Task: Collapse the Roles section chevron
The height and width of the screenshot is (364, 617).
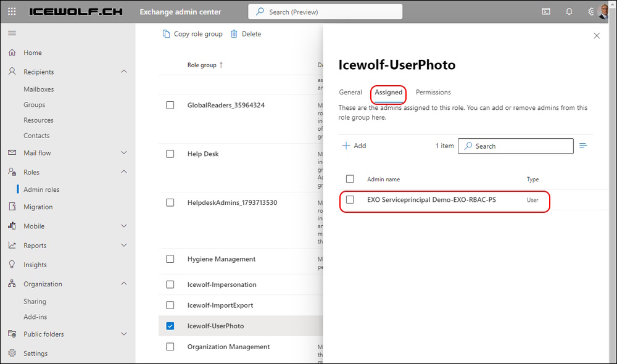Action: click(x=124, y=172)
